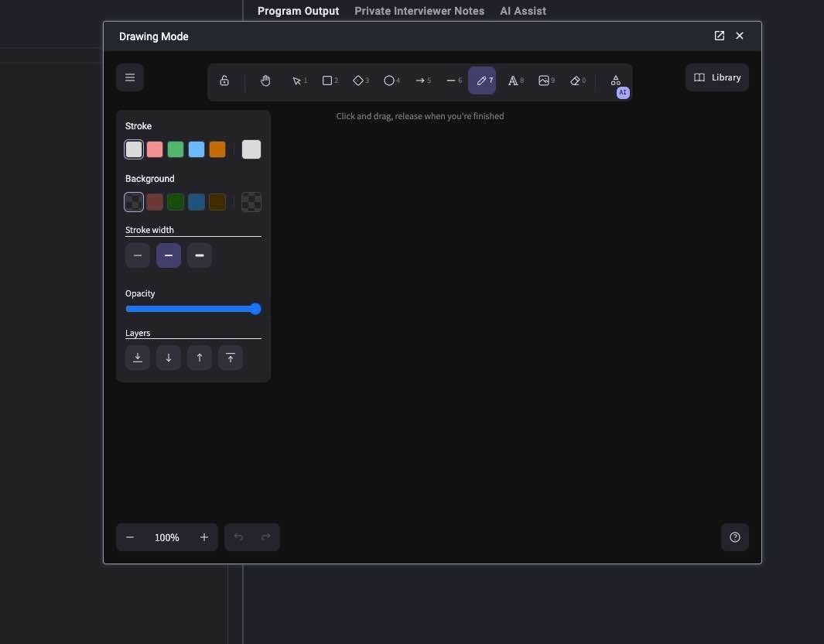Select the Text tool
Image resolution: width=824 pixels, height=644 pixels.
(x=514, y=80)
